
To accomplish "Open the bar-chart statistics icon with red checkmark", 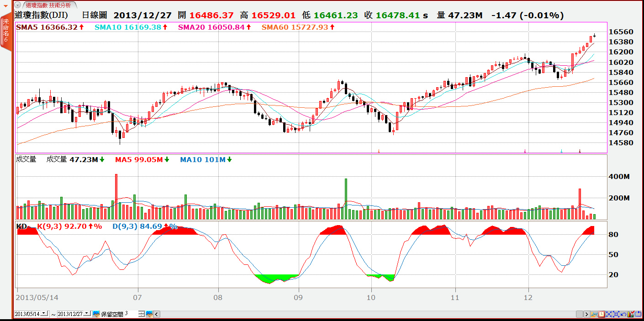I will 630,314.
